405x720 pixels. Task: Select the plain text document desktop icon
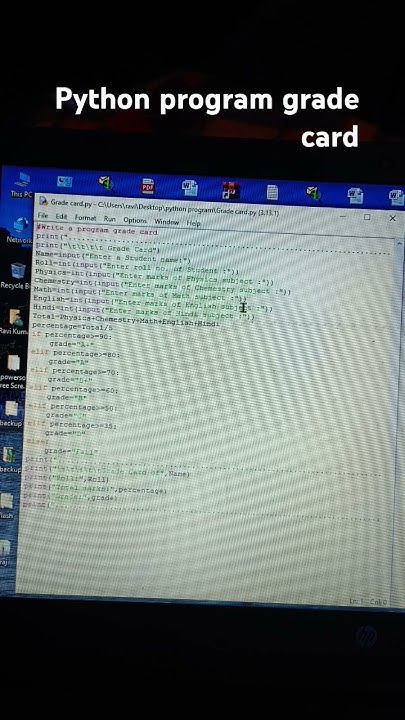point(272,192)
